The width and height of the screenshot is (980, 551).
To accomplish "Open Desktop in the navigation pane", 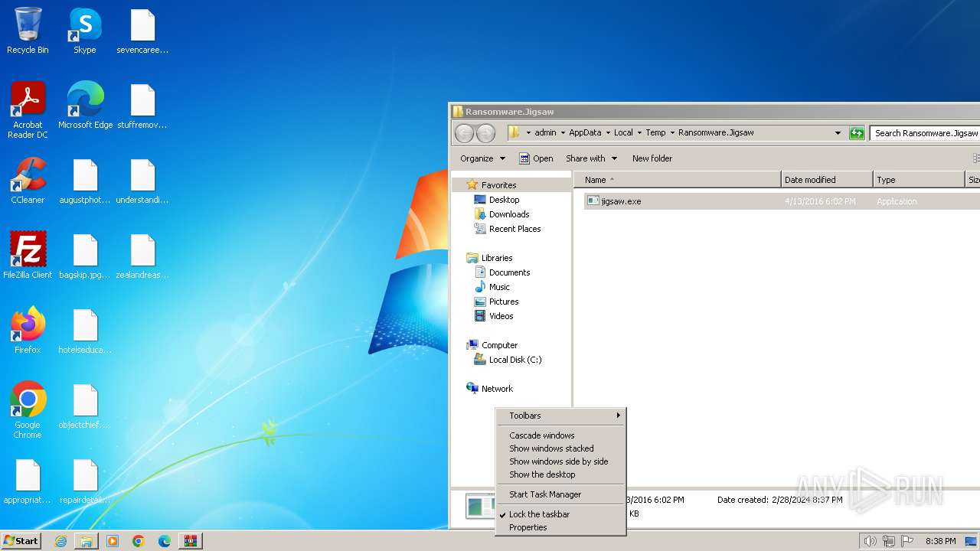I will click(504, 200).
